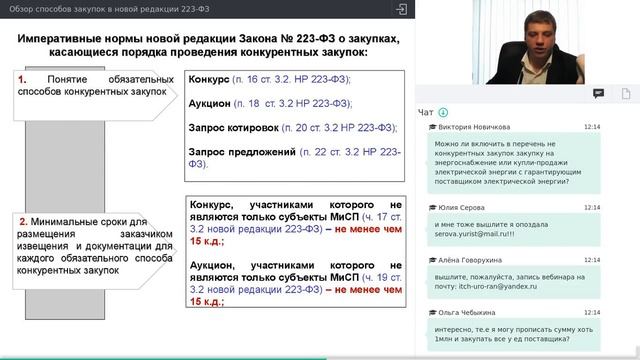The height and width of the screenshot is (360, 640).
Task: Select username Юлия Серова in chat
Action: tap(461, 207)
